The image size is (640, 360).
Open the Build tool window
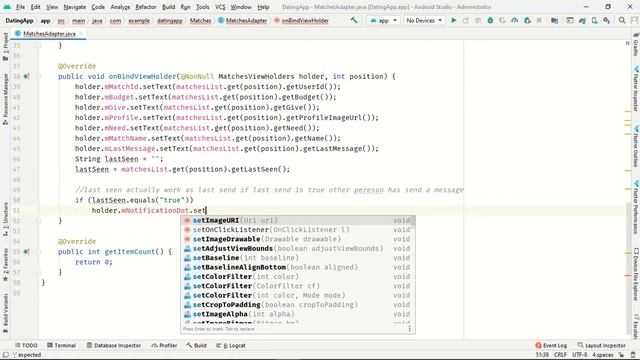tap(196, 345)
